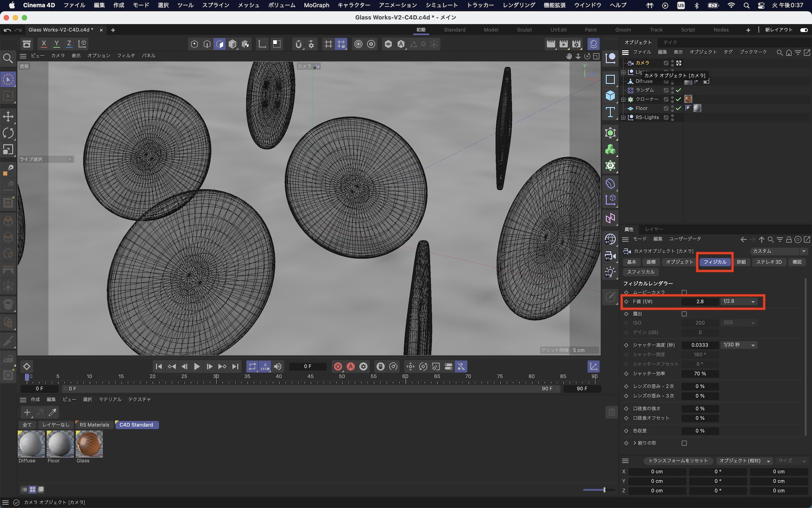The image size is (812, 508).
Task: Open the f/2.8 F-stop dropdown
Action: pyautogui.click(x=739, y=302)
